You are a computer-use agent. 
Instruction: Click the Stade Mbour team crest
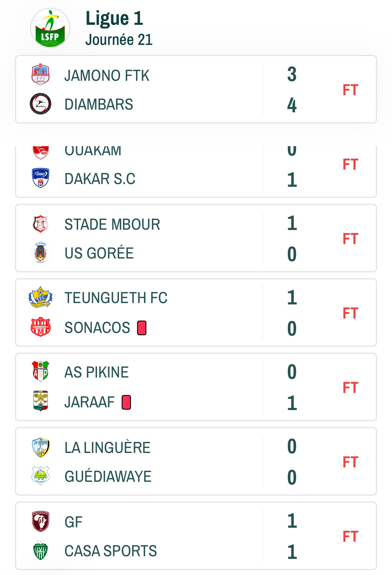pos(41,224)
